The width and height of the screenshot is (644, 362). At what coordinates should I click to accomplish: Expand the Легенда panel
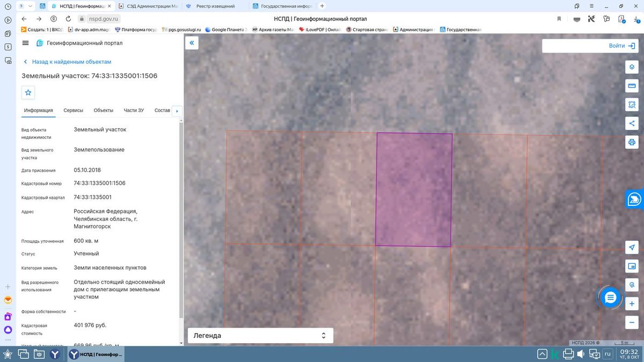coord(260,336)
